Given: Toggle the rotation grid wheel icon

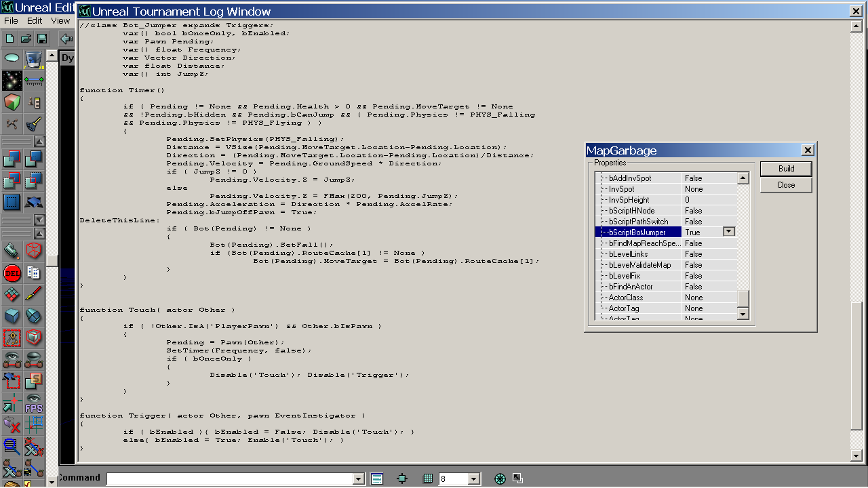Looking at the screenshot, I should point(500,479).
